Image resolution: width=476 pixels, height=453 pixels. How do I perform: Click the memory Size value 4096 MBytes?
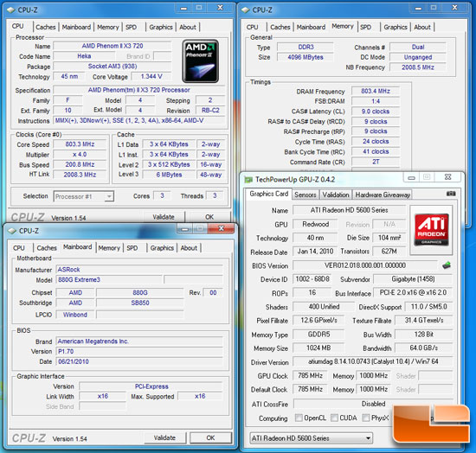click(306, 57)
